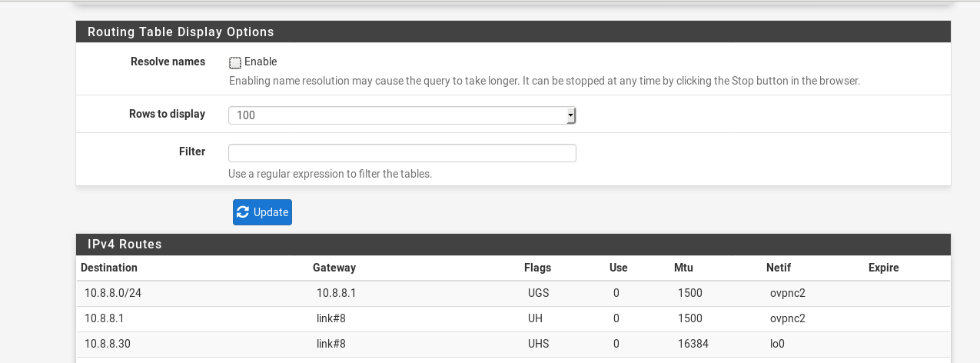Click the IPv4 Routes panel heading
Viewport: 980px width, 363px height.
pyautogui.click(x=125, y=244)
